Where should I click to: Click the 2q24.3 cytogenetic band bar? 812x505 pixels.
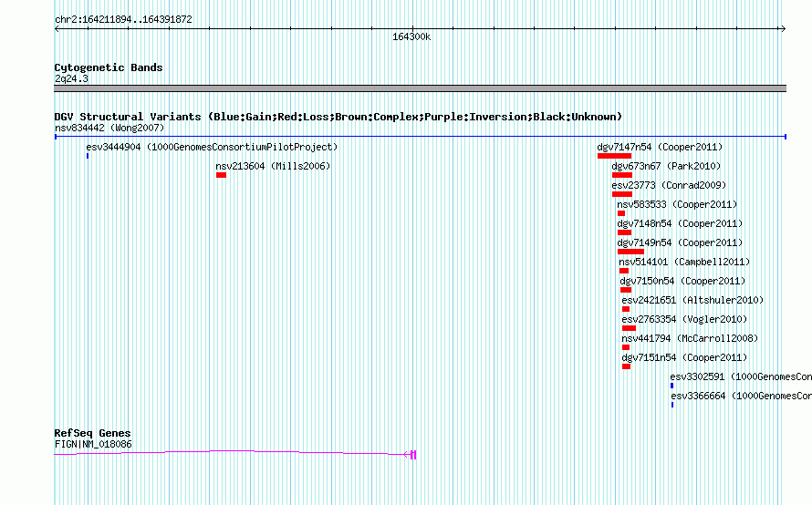pyautogui.click(x=420, y=88)
